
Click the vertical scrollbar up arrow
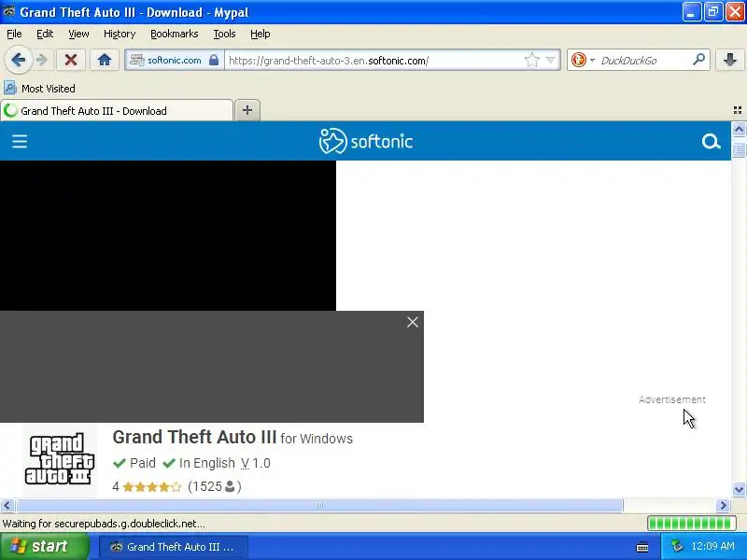coord(739,130)
